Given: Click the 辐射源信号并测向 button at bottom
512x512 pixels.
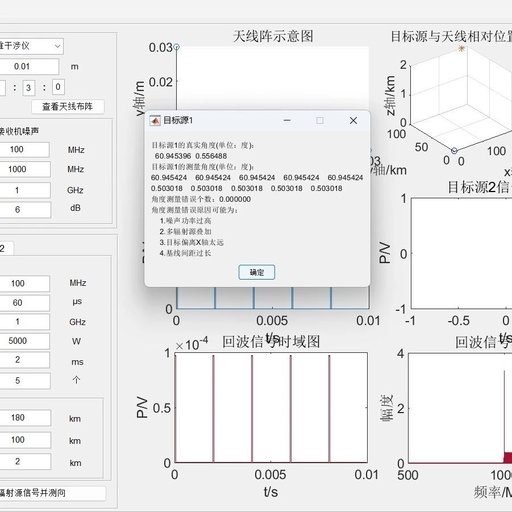Looking at the screenshot, I should (x=52, y=493).
